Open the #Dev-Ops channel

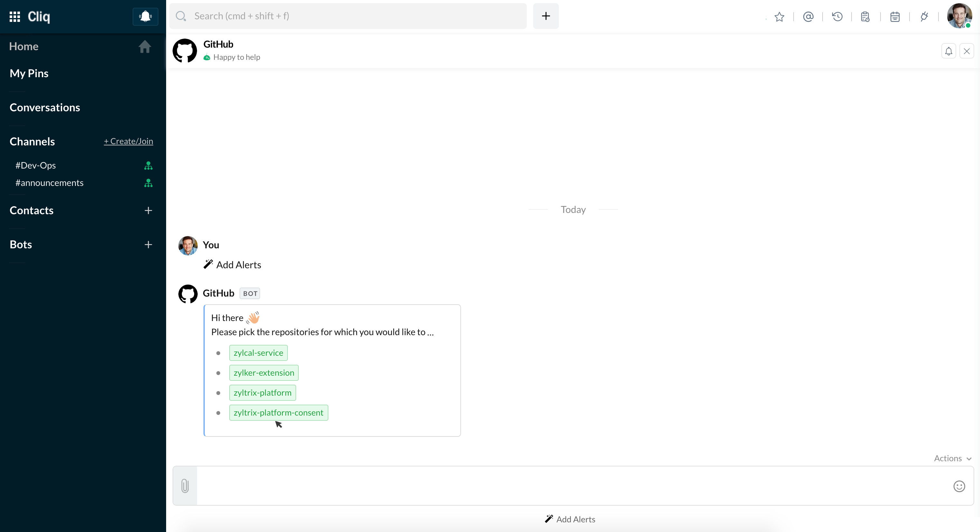coord(36,165)
